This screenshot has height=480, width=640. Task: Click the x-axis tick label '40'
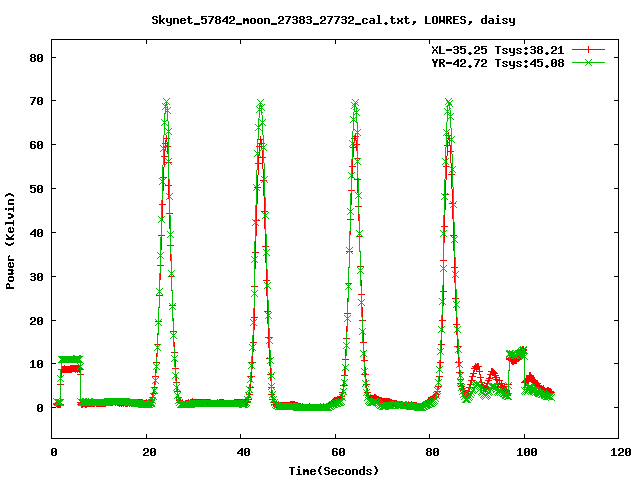coord(243,452)
